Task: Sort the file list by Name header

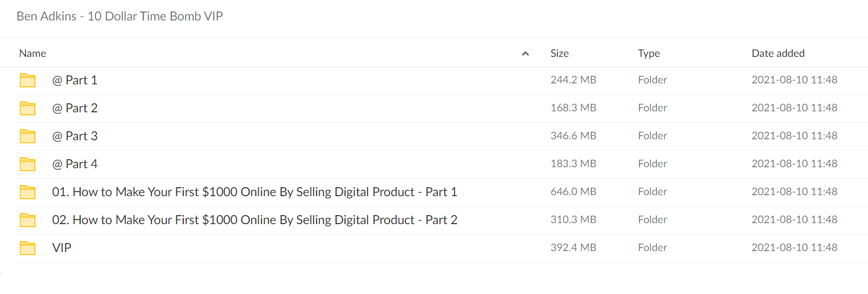Action: (x=32, y=53)
